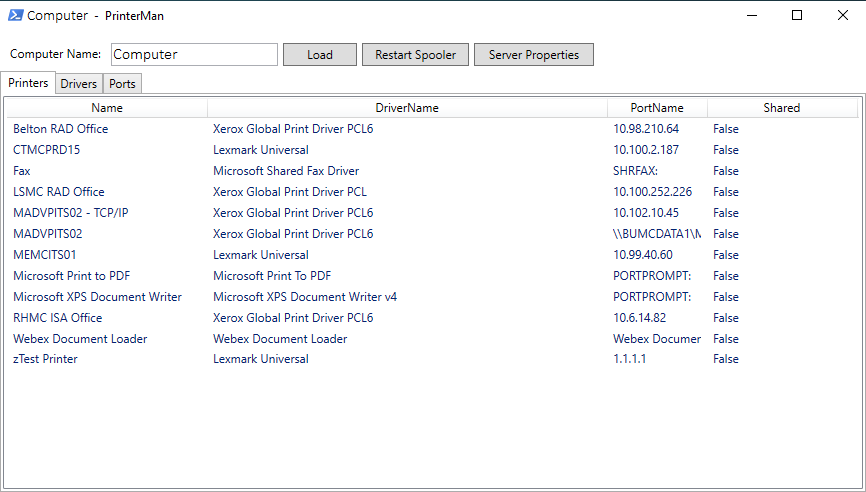Sort by the Name column header
This screenshot has height=492, width=866.
pyautogui.click(x=107, y=108)
